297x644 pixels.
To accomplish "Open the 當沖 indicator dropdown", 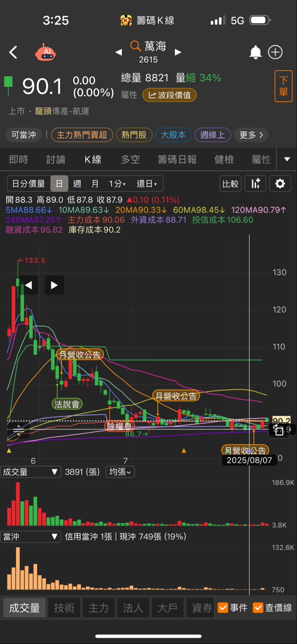I will 31,537.
